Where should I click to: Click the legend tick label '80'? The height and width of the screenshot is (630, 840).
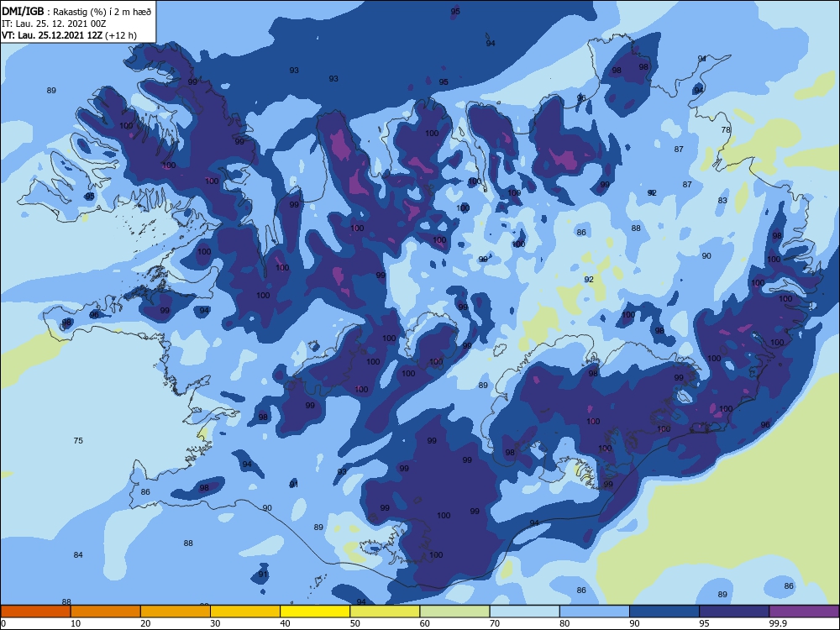564,623
